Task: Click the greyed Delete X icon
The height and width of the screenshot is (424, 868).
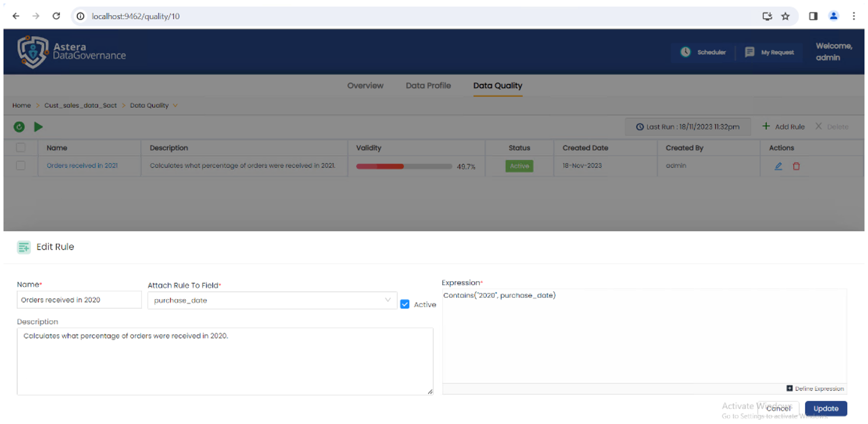Action: pyautogui.click(x=818, y=126)
